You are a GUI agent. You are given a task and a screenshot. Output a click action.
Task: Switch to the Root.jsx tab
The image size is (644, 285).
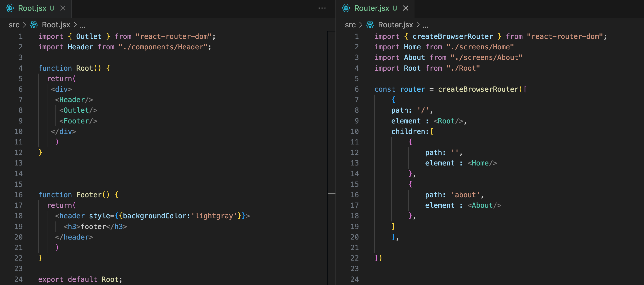tap(32, 8)
